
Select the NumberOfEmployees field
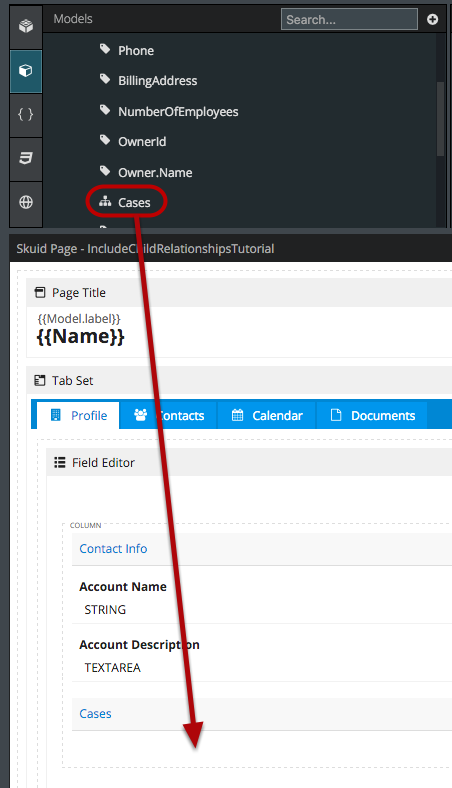point(178,112)
